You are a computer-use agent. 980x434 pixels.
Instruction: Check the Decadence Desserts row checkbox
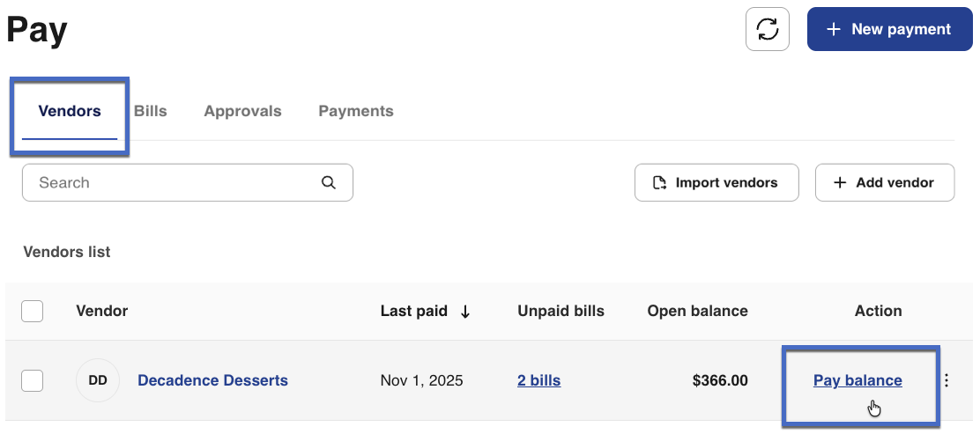coord(33,380)
